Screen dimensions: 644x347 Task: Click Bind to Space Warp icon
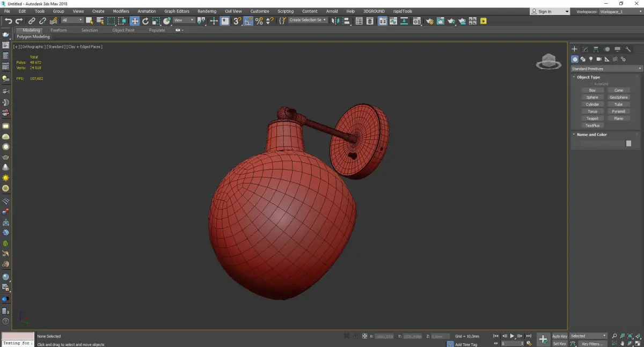click(x=54, y=21)
